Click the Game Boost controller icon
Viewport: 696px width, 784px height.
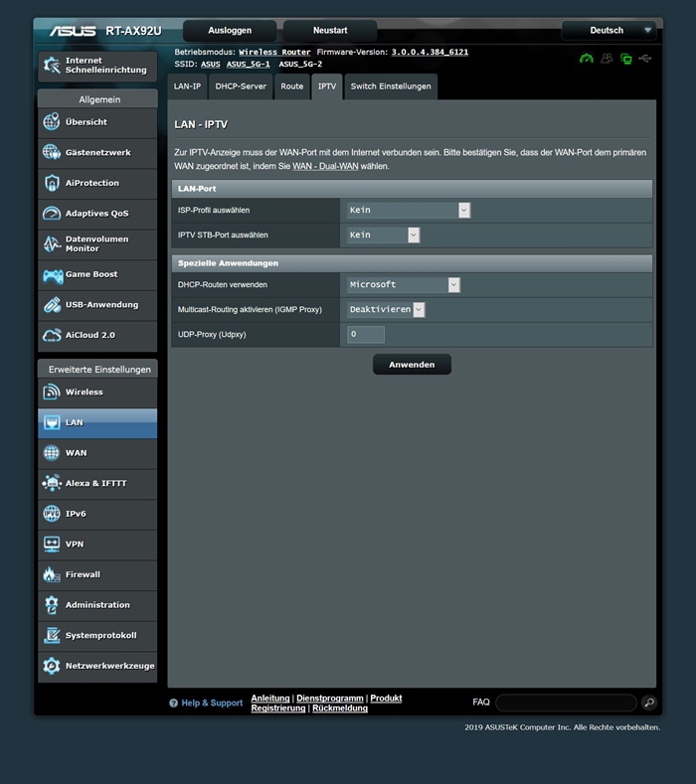pos(53,275)
